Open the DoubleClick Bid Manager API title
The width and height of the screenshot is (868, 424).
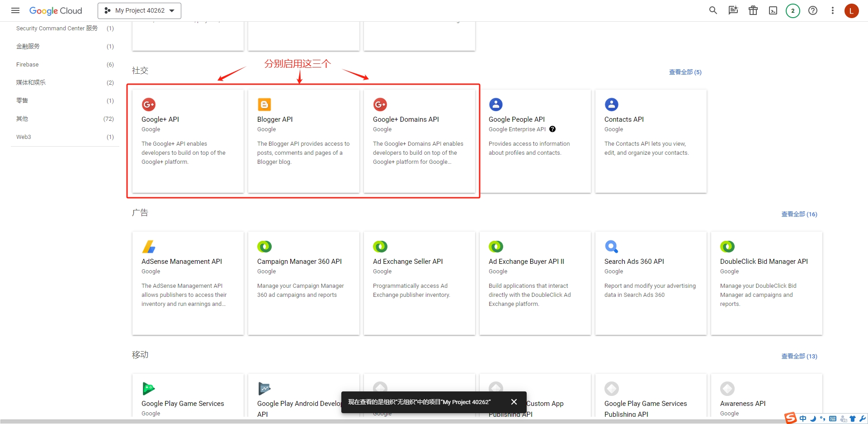pyautogui.click(x=764, y=262)
